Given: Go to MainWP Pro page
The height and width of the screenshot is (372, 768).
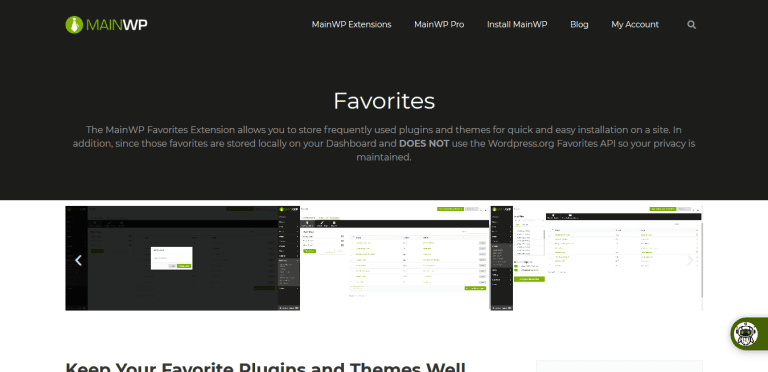Looking at the screenshot, I should click(x=439, y=24).
